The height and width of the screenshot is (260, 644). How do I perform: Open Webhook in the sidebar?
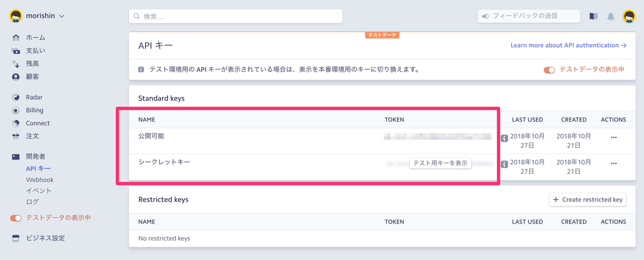click(x=40, y=180)
